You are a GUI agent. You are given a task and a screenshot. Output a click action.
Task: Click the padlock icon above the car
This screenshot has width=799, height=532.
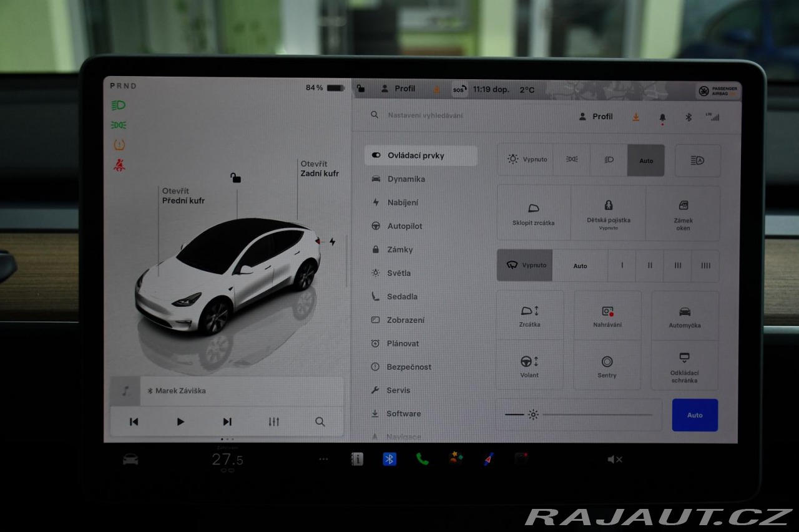pyautogui.click(x=235, y=178)
